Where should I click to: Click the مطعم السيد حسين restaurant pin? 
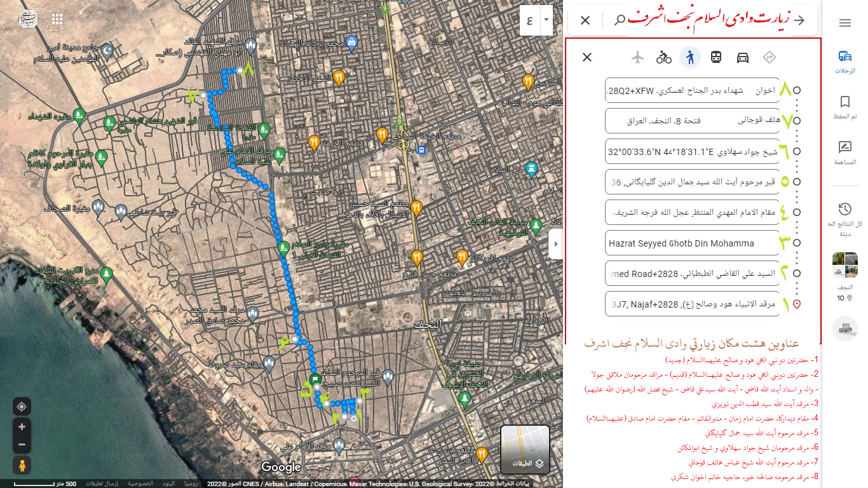point(416,208)
